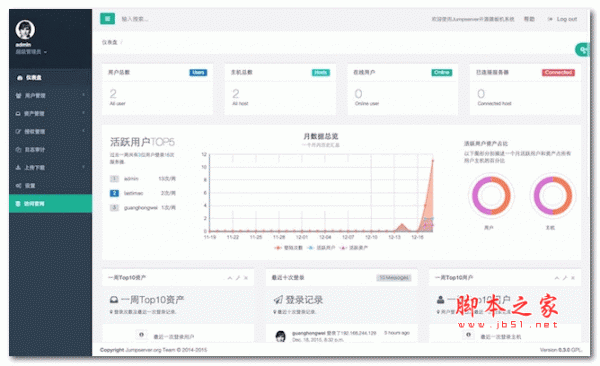Open the wrench settings of the 一周Top10资产 panel
Screen dimensions: 600x366
(238, 278)
